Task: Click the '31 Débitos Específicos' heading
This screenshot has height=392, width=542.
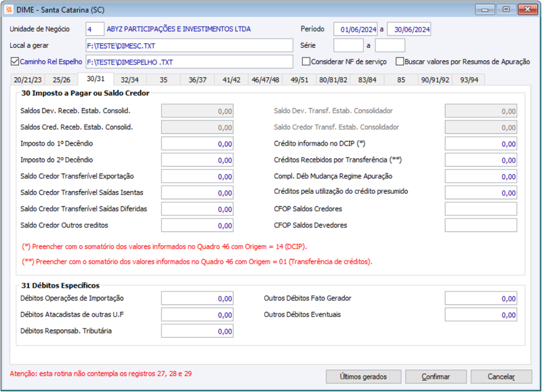Action: [60, 286]
